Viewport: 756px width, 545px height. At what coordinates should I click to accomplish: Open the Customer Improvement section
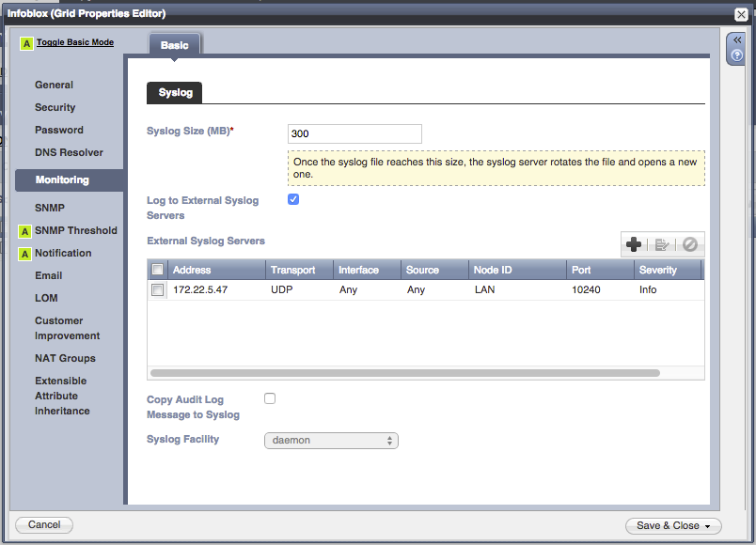tap(67, 328)
